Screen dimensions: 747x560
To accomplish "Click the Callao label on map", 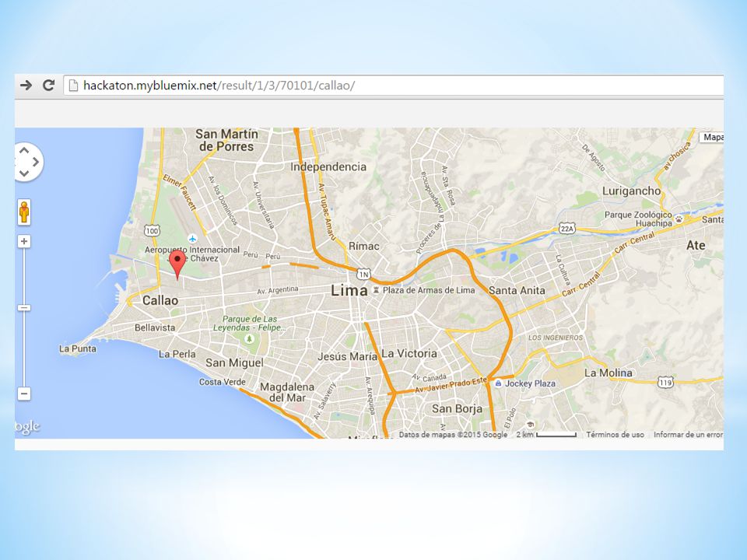I will coord(160,300).
